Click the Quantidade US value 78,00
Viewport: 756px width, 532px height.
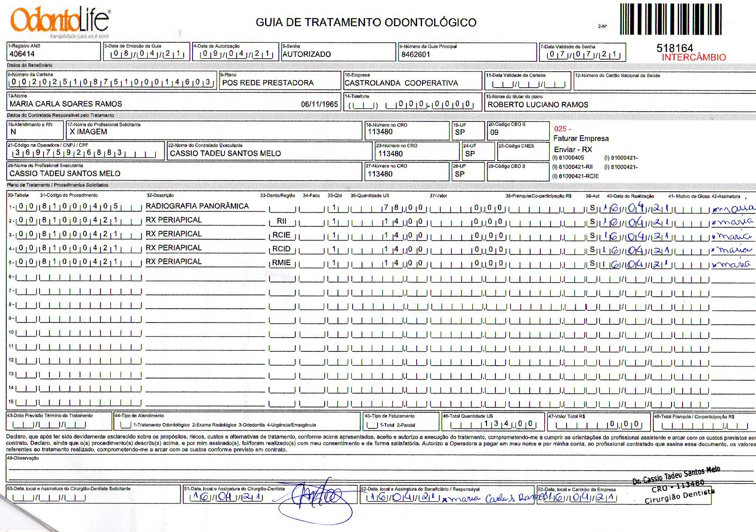coord(403,207)
